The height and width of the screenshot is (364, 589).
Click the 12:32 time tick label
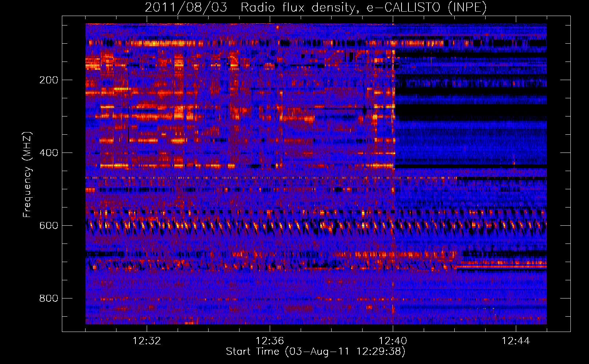pyautogui.click(x=147, y=341)
